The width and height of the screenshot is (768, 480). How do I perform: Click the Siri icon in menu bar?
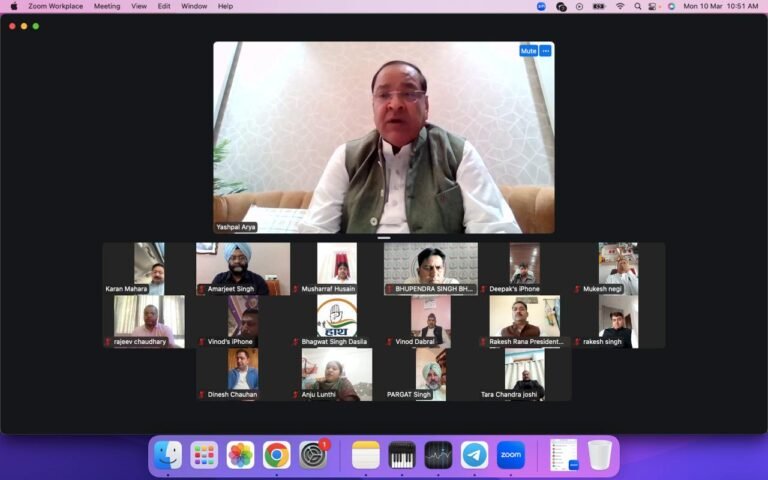click(x=671, y=6)
